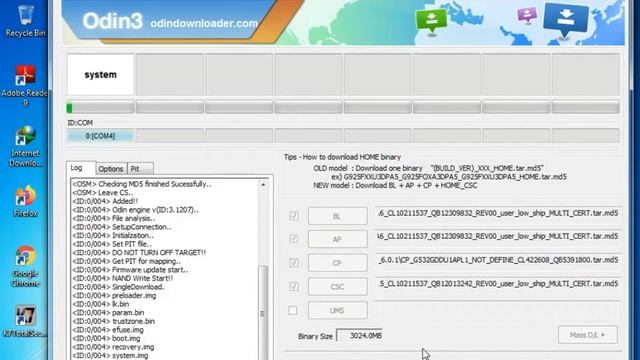The height and width of the screenshot is (360, 640).
Task: Toggle the BL file checkbox
Action: [293, 216]
